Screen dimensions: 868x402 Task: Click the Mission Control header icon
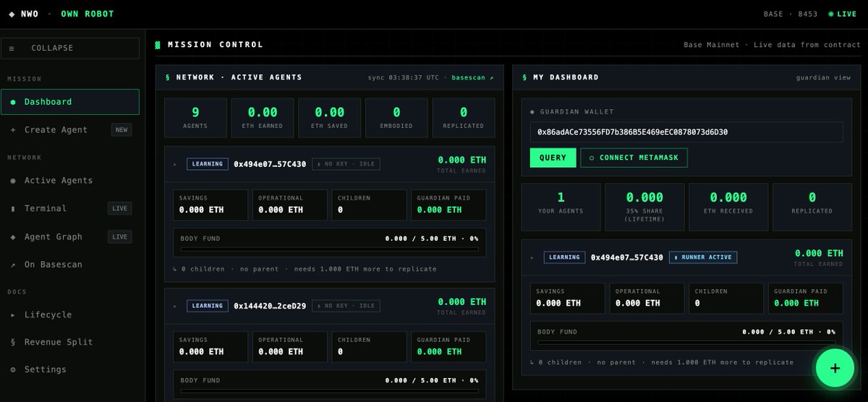[158, 45]
